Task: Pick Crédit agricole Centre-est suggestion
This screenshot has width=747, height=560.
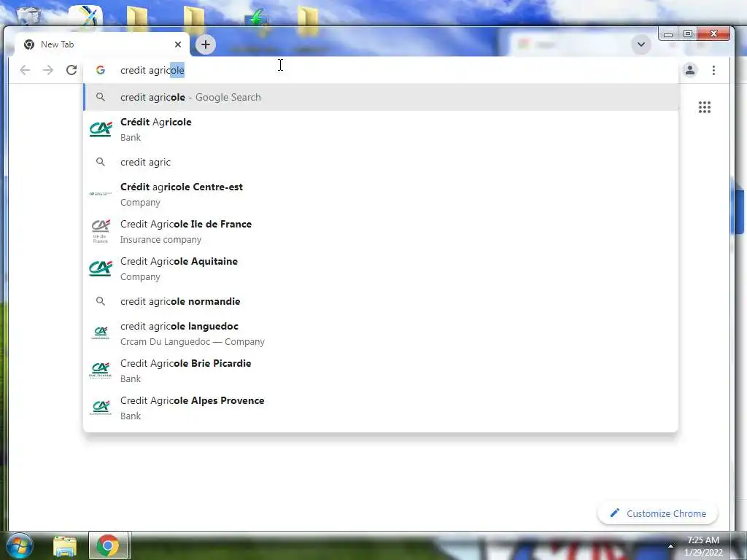Action: (x=381, y=194)
